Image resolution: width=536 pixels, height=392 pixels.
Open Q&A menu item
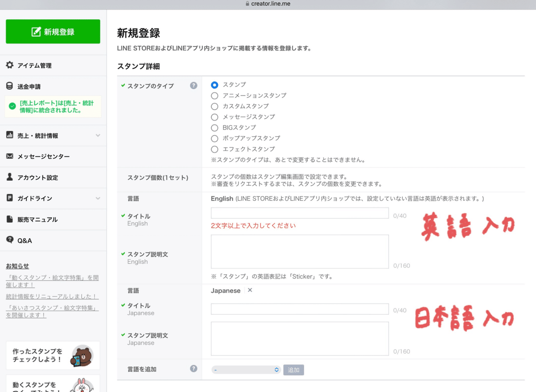[x=25, y=241]
